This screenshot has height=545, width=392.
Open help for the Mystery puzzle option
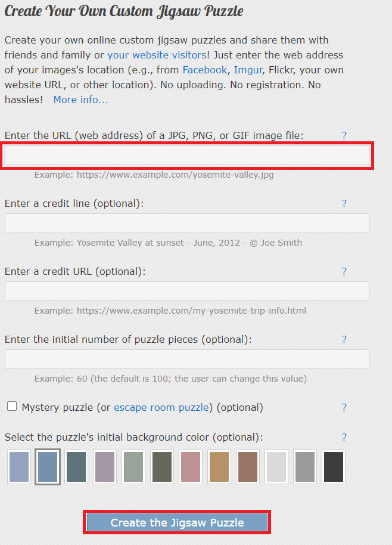(x=344, y=407)
